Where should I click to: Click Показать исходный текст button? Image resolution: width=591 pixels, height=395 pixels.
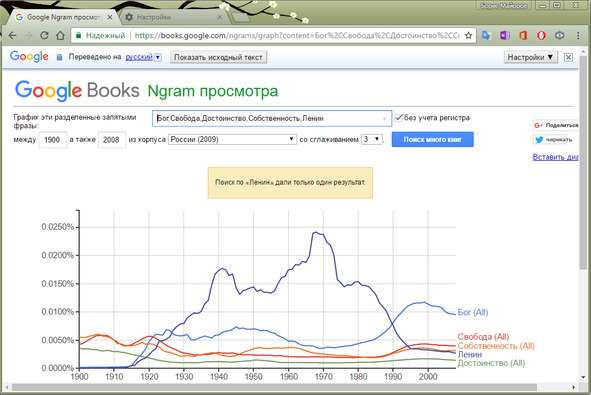[x=218, y=57]
